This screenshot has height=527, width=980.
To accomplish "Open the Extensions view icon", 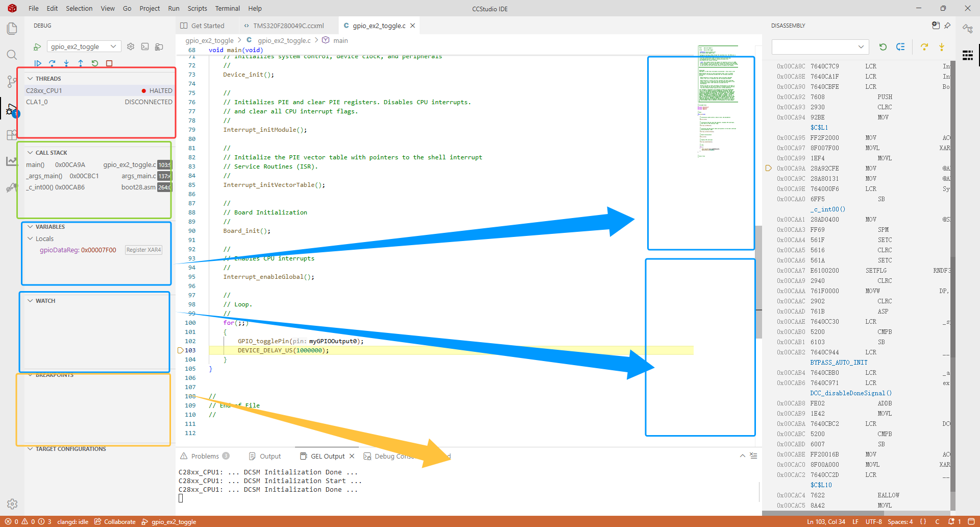I will point(12,135).
